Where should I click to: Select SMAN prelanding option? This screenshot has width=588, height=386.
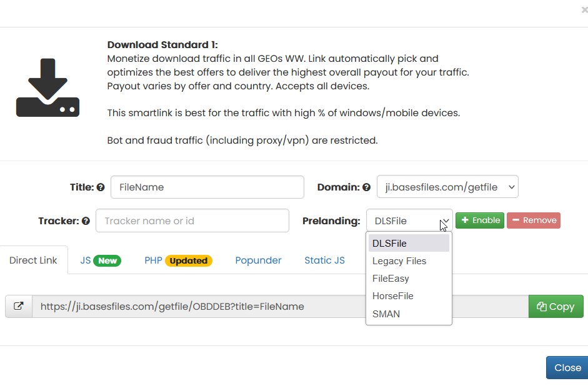[386, 314]
